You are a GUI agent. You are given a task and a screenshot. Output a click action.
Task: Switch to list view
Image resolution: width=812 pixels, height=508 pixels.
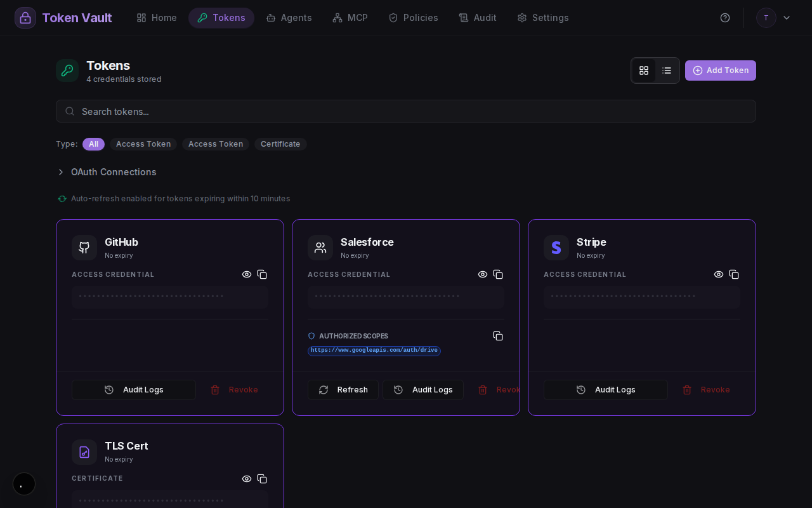click(667, 70)
